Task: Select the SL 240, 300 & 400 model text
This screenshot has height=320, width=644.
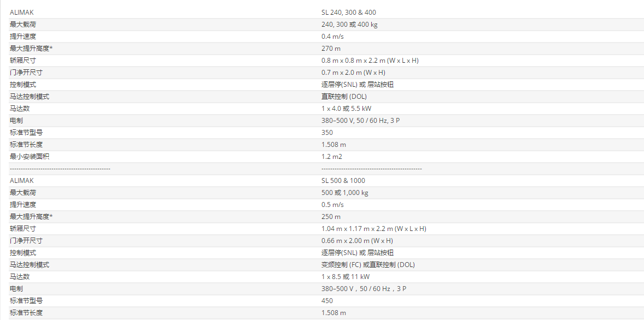Action: tap(349, 13)
